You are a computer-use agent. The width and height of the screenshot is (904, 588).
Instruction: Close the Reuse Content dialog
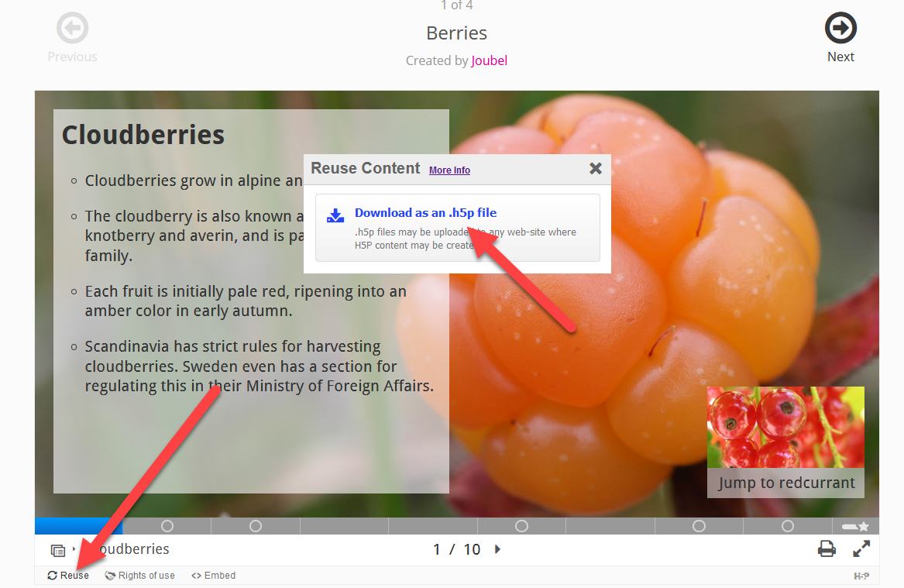tap(596, 168)
